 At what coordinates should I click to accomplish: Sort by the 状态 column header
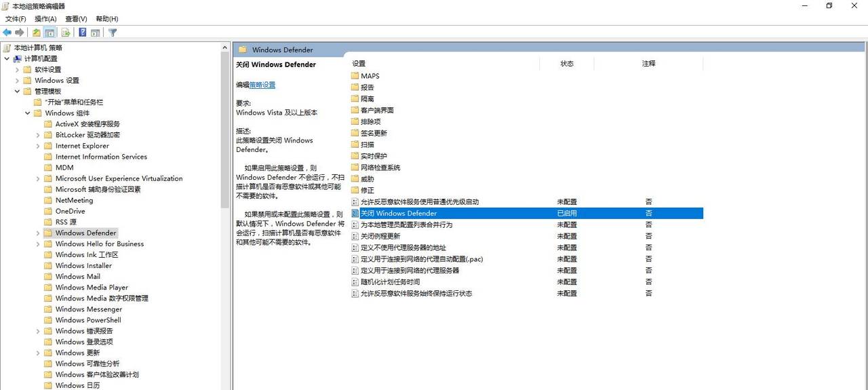pos(567,64)
